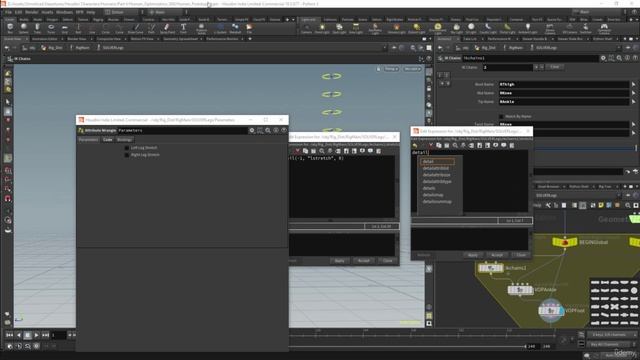Toggle Right Leg Stretch checkbox
This screenshot has width=640, height=360.
coord(127,155)
